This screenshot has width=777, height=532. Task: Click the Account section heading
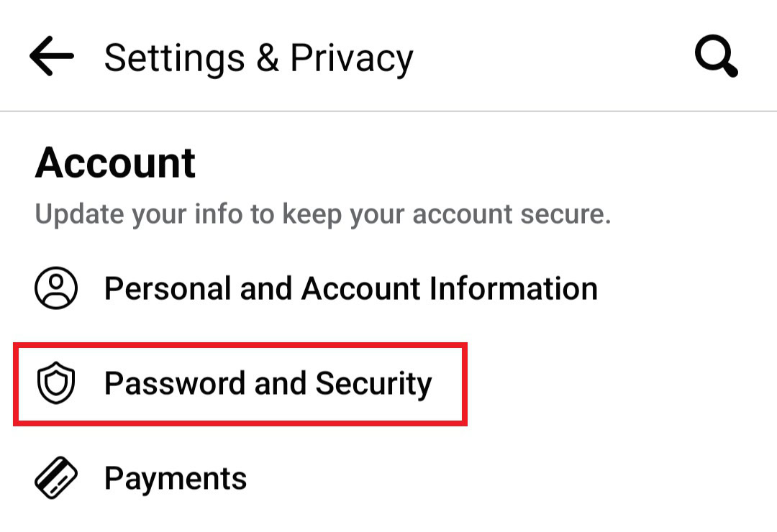115,162
